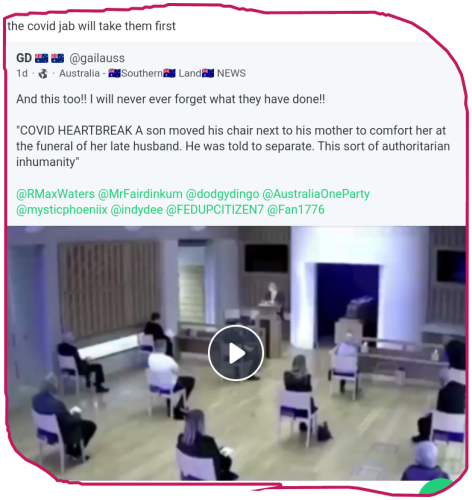Click the 1d post timestamp
Viewport: 472px width, 500px height.
(22, 73)
